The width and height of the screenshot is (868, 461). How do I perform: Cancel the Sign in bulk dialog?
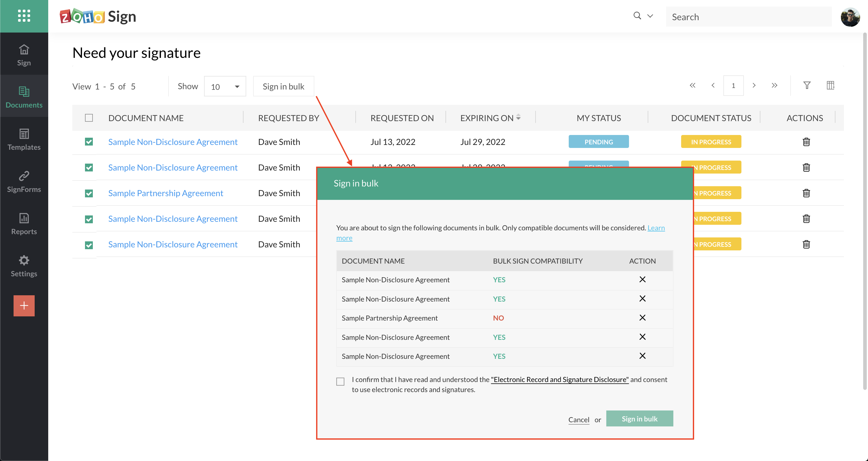[579, 419]
